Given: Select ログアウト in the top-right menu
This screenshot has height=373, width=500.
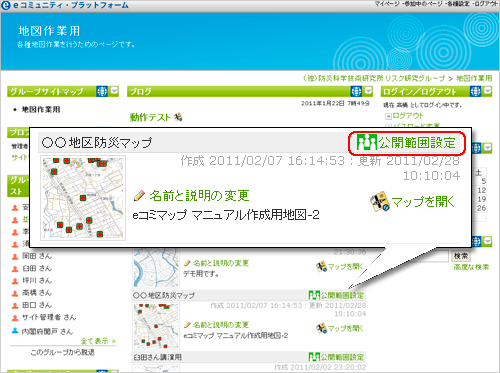Looking at the screenshot, I should pyautogui.click(x=486, y=4).
